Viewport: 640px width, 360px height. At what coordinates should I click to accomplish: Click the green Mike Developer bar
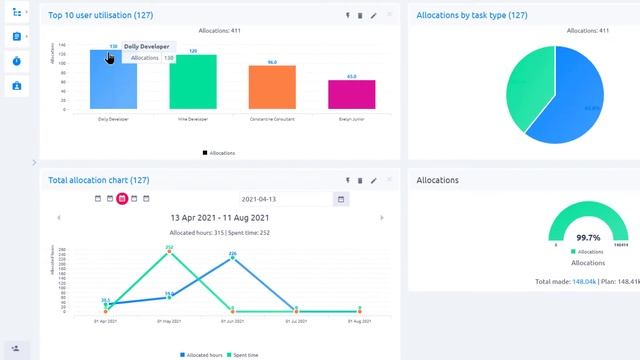pyautogui.click(x=193, y=82)
